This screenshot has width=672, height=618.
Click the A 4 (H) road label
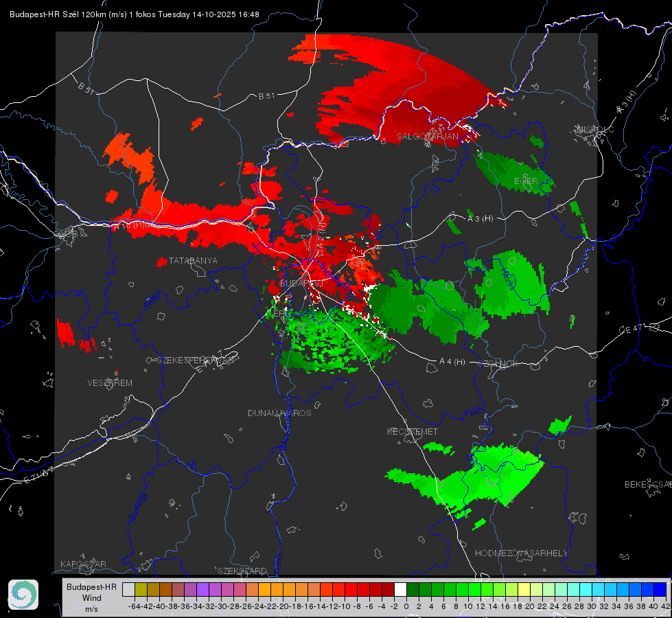click(452, 362)
